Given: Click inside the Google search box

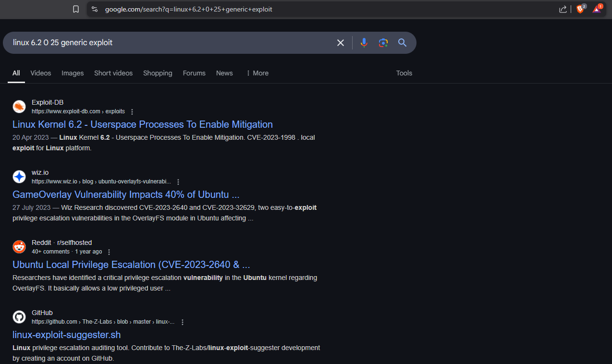Looking at the screenshot, I should [x=168, y=43].
